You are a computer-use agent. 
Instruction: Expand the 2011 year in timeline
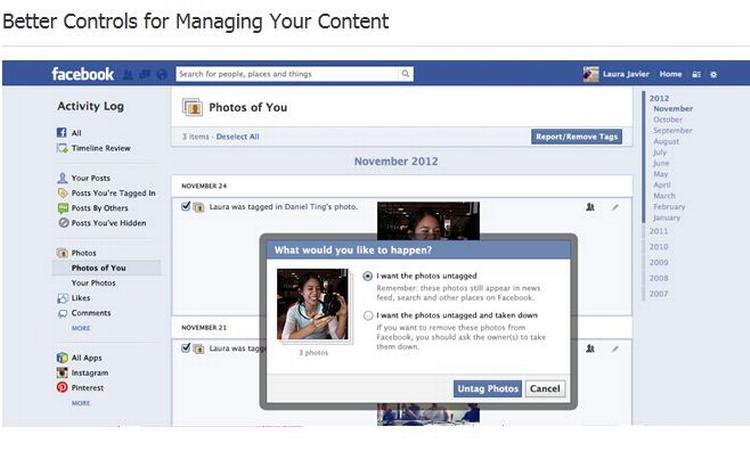tap(658, 231)
